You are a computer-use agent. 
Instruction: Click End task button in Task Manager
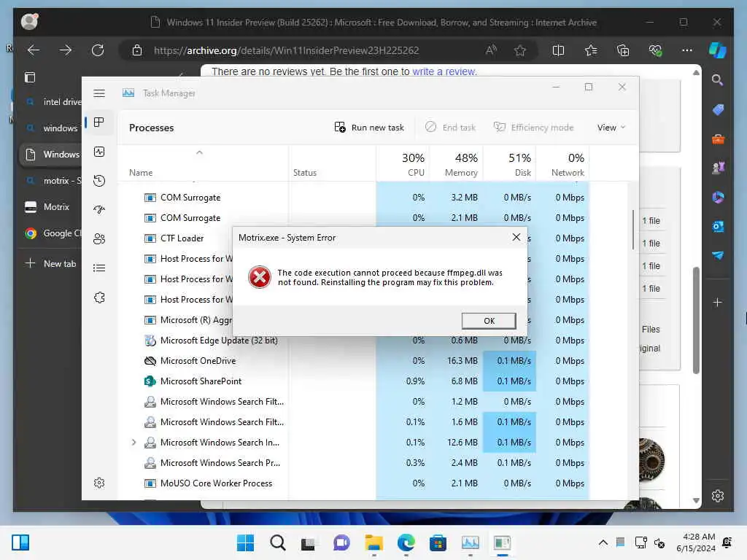pyautogui.click(x=450, y=127)
